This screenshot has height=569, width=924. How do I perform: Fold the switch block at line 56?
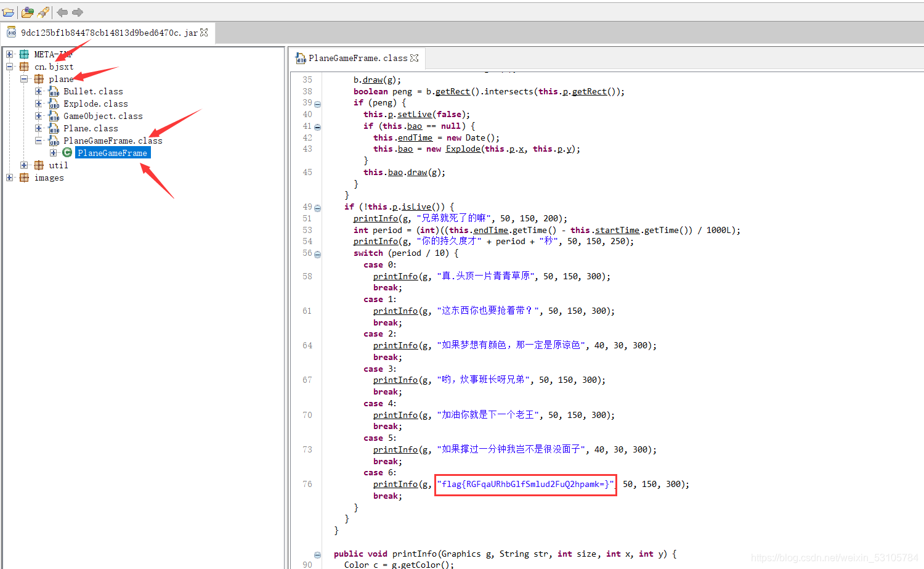pyautogui.click(x=318, y=254)
